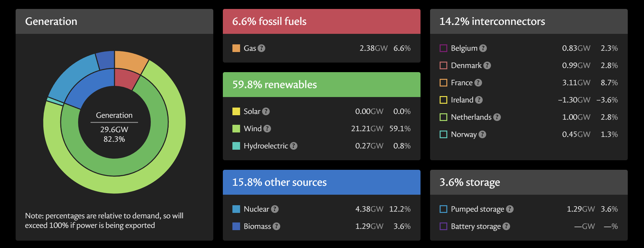Image resolution: width=644 pixels, height=248 pixels.
Task: Click the Nuclear help icon
Action: coord(275,209)
